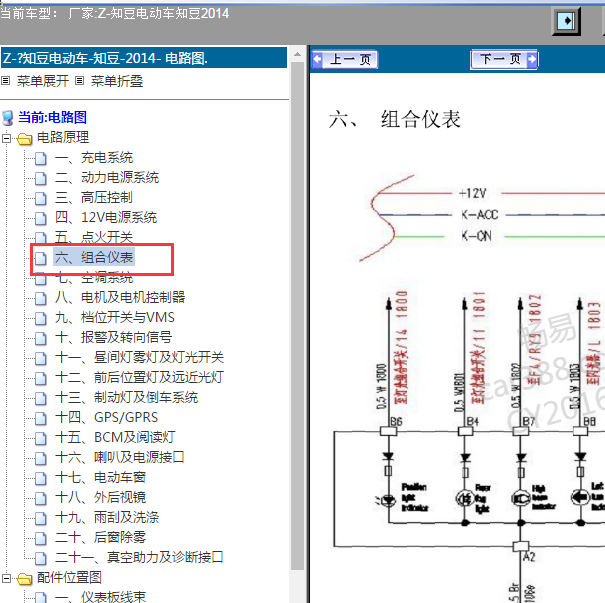Open 十九、雨刮及洗涤 page

107,518
